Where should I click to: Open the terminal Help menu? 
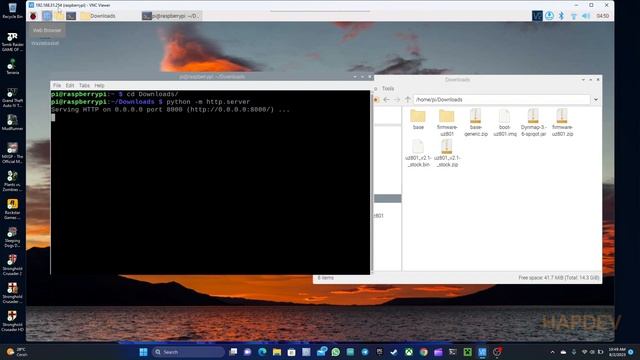coord(99,85)
